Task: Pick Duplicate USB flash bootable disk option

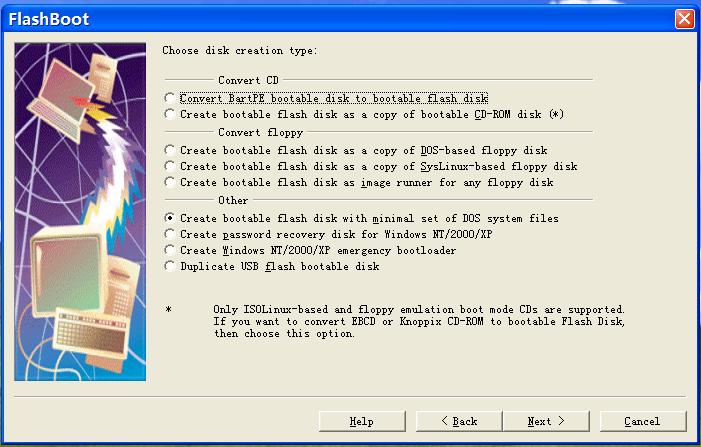Action: [x=170, y=267]
